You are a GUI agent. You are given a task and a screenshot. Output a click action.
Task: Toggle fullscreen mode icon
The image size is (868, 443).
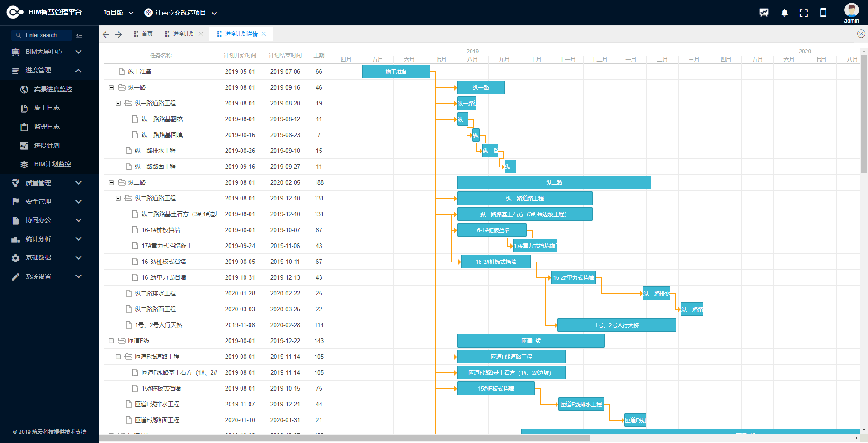804,13
